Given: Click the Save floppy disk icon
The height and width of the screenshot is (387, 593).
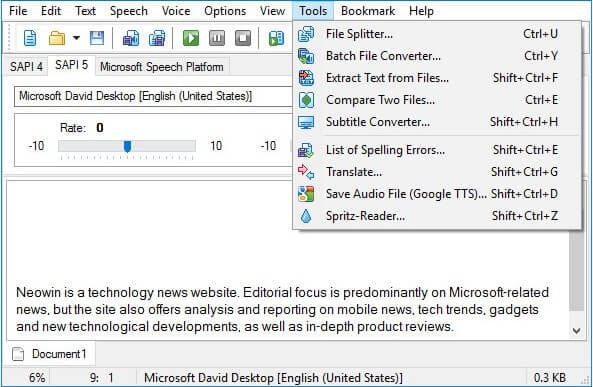Looking at the screenshot, I should coord(97,38).
